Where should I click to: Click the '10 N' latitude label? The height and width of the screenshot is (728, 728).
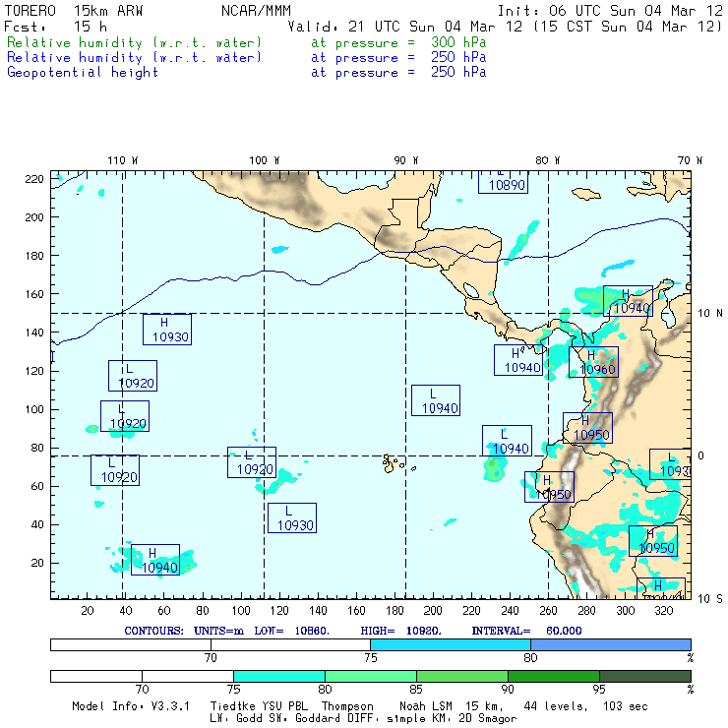[710, 314]
